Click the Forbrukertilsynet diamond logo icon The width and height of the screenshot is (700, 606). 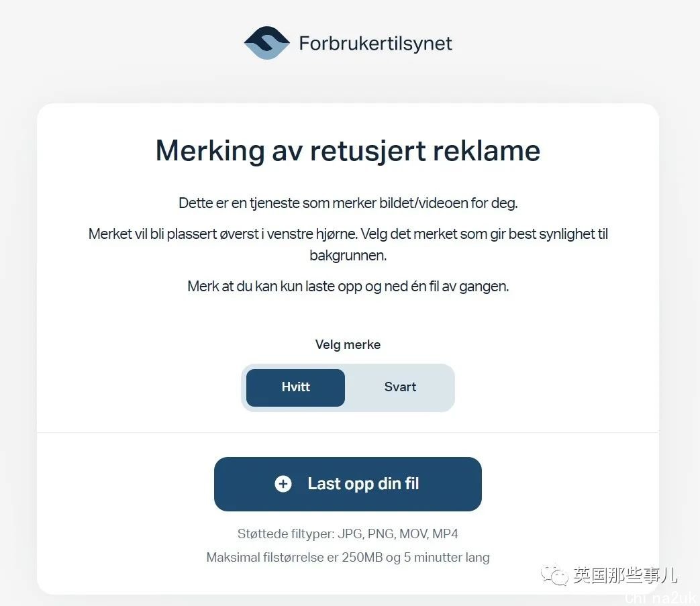[267, 43]
